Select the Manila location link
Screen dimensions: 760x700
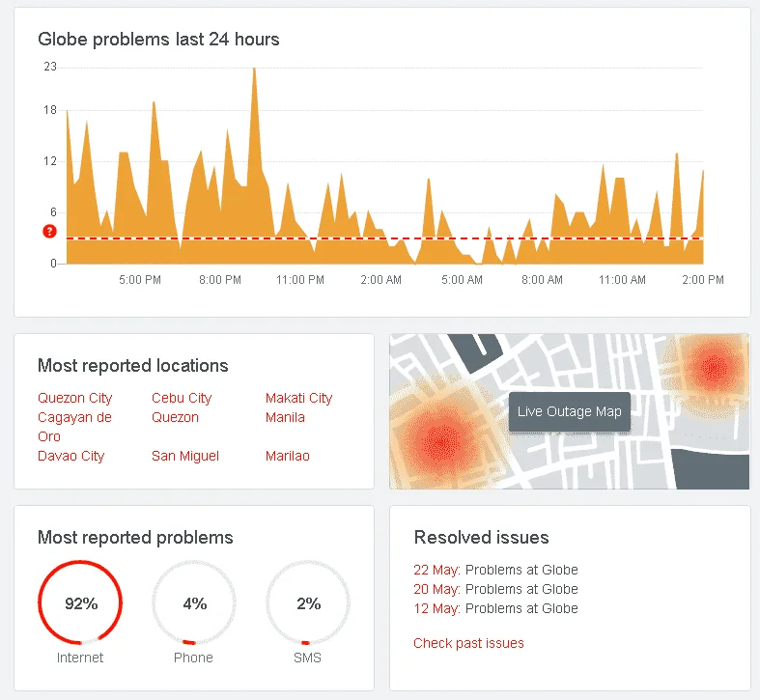click(x=285, y=417)
